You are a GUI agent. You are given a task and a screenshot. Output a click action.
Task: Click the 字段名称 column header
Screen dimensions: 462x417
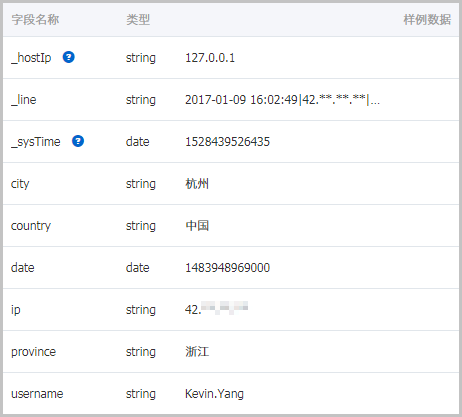35,20
